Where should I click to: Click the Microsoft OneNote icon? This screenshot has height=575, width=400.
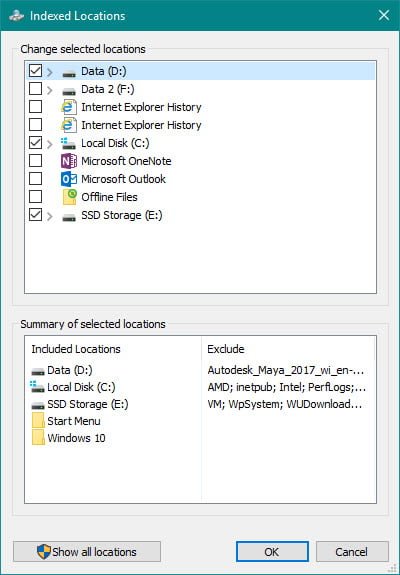coord(69,161)
